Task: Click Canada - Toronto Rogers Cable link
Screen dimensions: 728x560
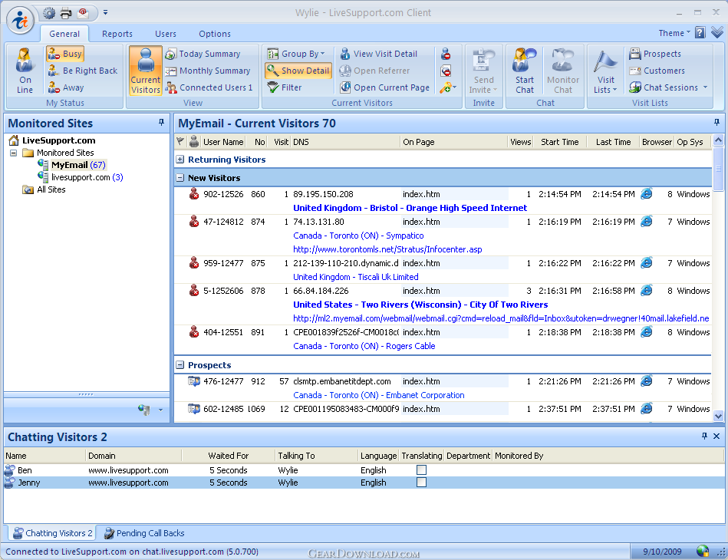Action: [x=364, y=346]
